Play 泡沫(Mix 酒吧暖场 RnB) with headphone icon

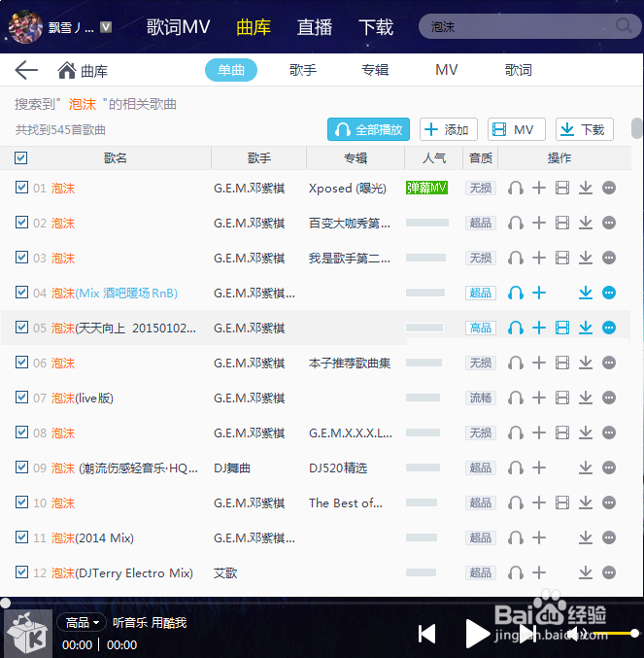515,293
